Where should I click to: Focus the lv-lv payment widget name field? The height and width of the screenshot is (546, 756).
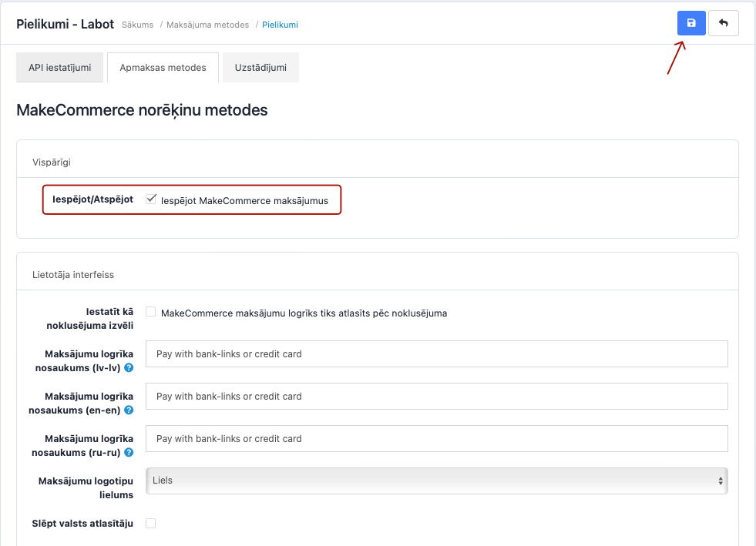click(437, 354)
